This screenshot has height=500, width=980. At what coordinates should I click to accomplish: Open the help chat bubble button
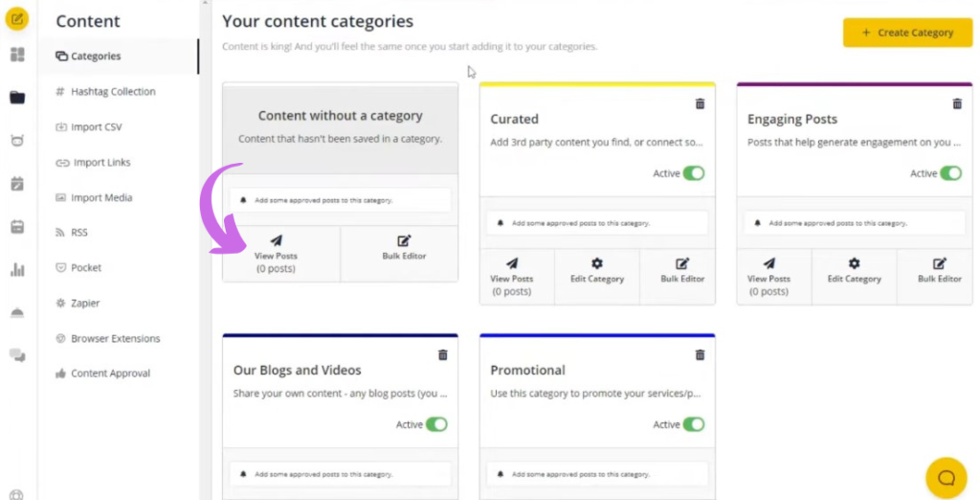coord(947,478)
